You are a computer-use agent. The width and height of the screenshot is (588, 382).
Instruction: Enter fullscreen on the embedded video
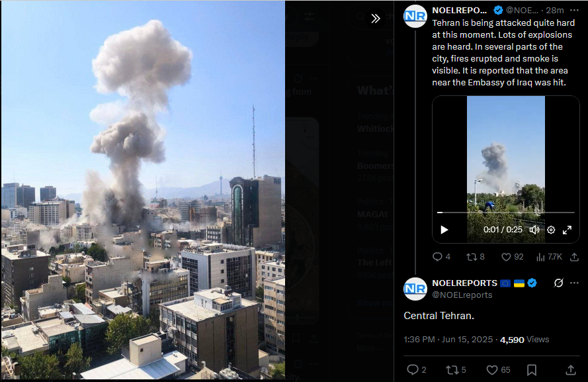tap(567, 230)
